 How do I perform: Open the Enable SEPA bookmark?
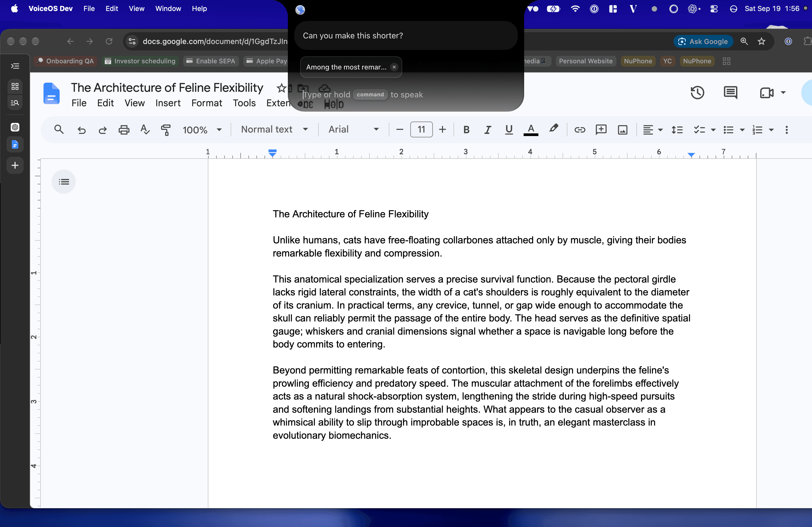point(211,61)
